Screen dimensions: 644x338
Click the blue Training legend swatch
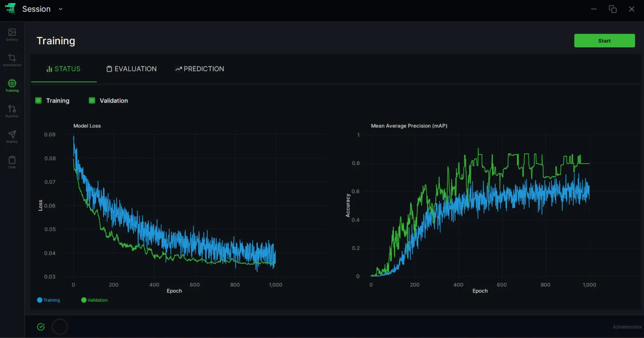point(40,300)
